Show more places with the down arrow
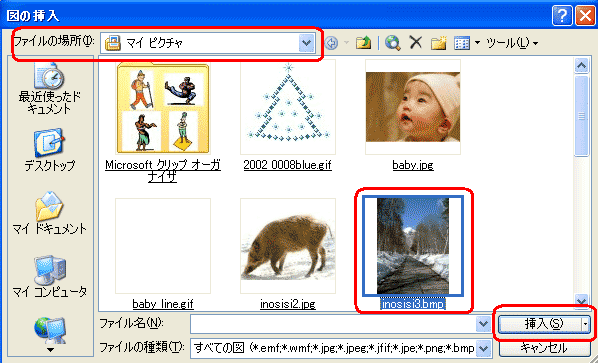Image resolution: width=598 pixels, height=363 pixels. pos(50,349)
